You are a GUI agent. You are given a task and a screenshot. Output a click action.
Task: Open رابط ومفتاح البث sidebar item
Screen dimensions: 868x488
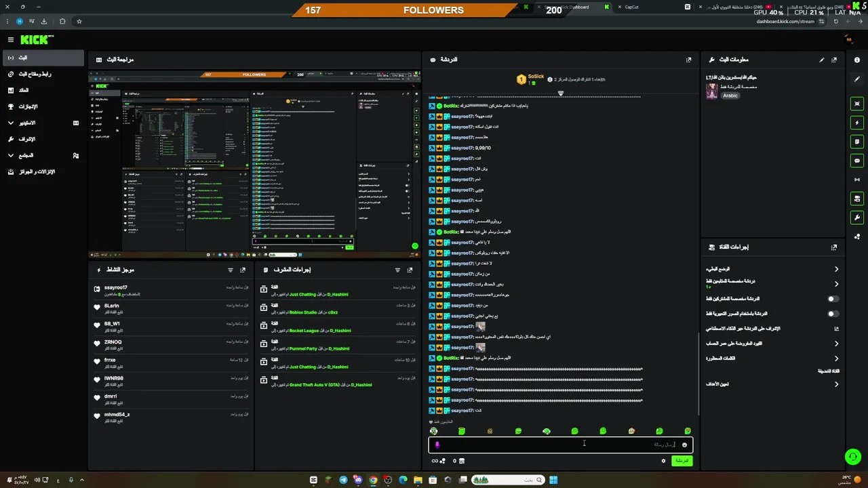click(43, 74)
